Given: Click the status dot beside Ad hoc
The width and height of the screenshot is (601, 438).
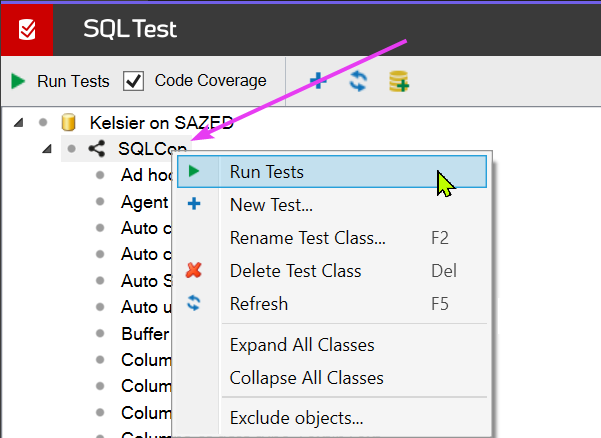Looking at the screenshot, I should [100, 175].
